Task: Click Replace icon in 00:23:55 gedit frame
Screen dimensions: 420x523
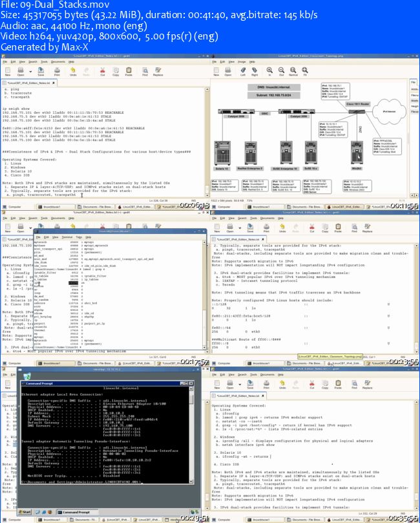Action: pos(367,228)
